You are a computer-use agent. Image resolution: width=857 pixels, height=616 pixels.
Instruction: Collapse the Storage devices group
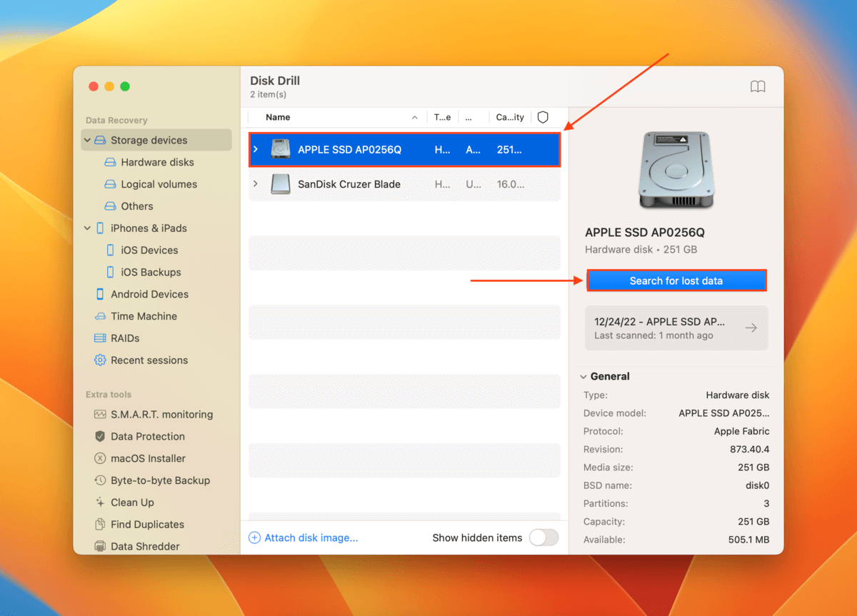[x=88, y=141]
